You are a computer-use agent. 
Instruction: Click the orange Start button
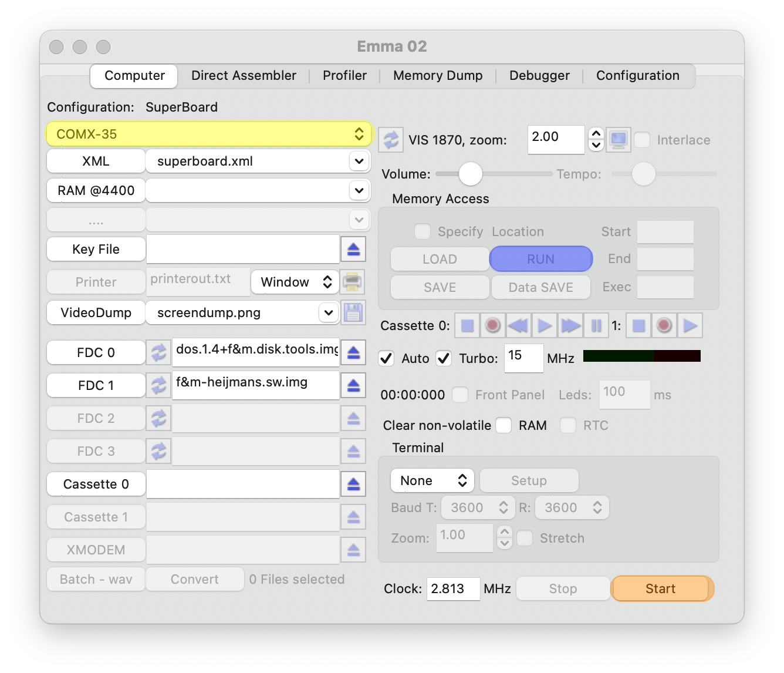tap(661, 588)
